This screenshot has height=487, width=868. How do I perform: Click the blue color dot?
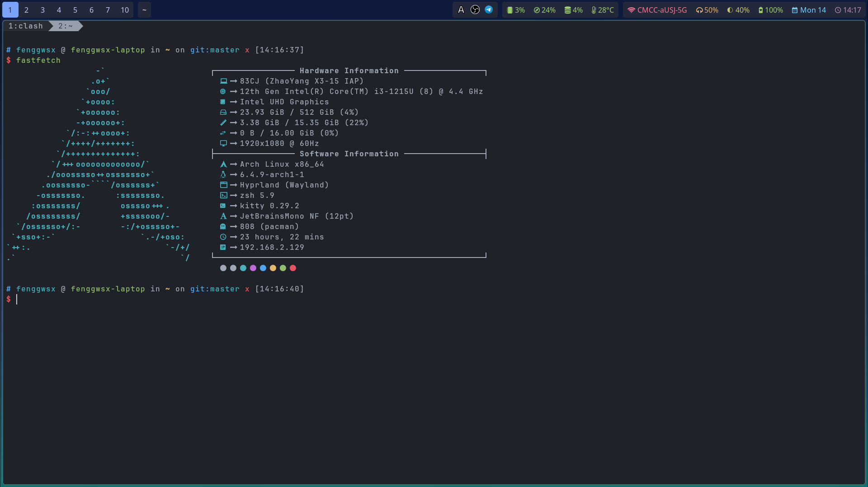coord(263,268)
